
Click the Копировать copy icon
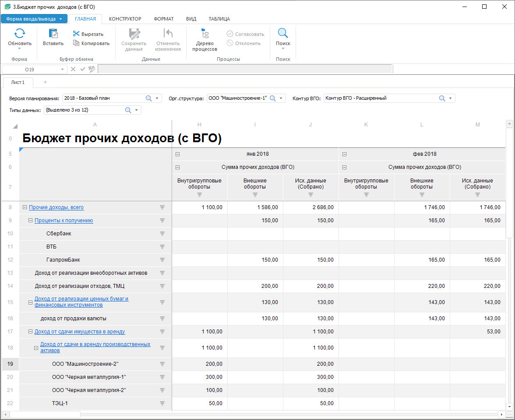pos(76,43)
